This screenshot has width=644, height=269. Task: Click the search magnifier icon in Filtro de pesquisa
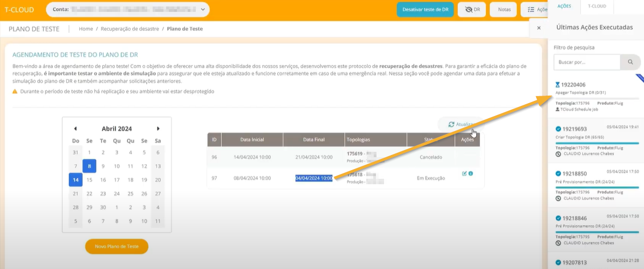630,62
